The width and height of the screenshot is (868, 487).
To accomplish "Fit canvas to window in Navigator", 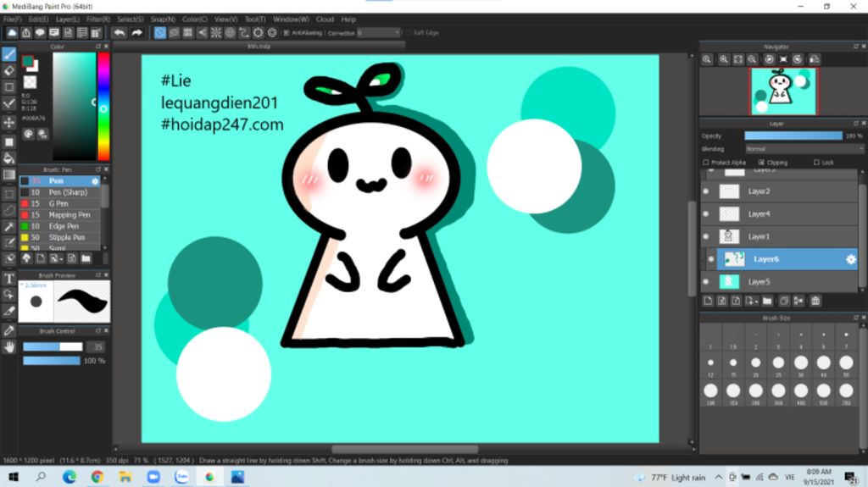I will (x=738, y=59).
